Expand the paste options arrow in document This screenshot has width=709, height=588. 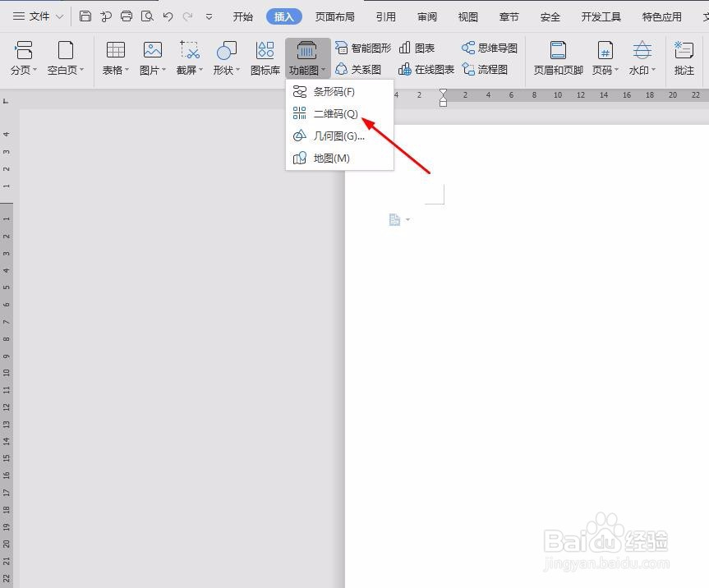(407, 219)
